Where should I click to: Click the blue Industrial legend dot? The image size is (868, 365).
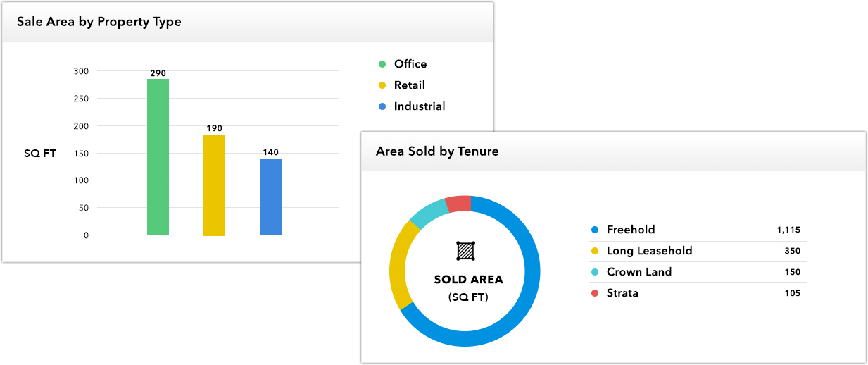click(382, 106)
